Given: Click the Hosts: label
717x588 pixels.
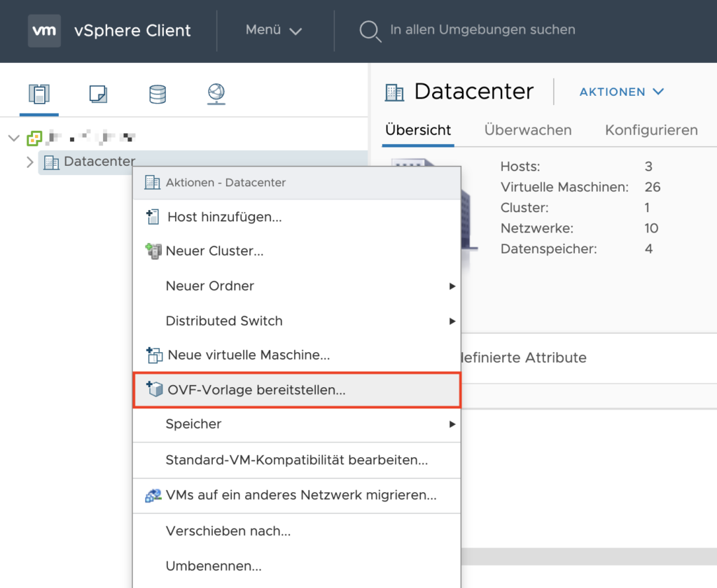Looking at the screenshot, I should [520, 167].
